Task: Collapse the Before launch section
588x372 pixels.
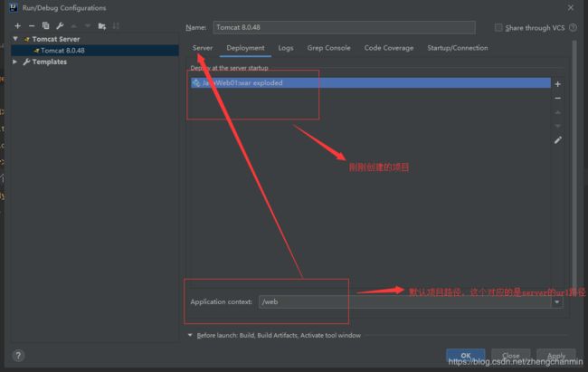Action: [190, 335]
